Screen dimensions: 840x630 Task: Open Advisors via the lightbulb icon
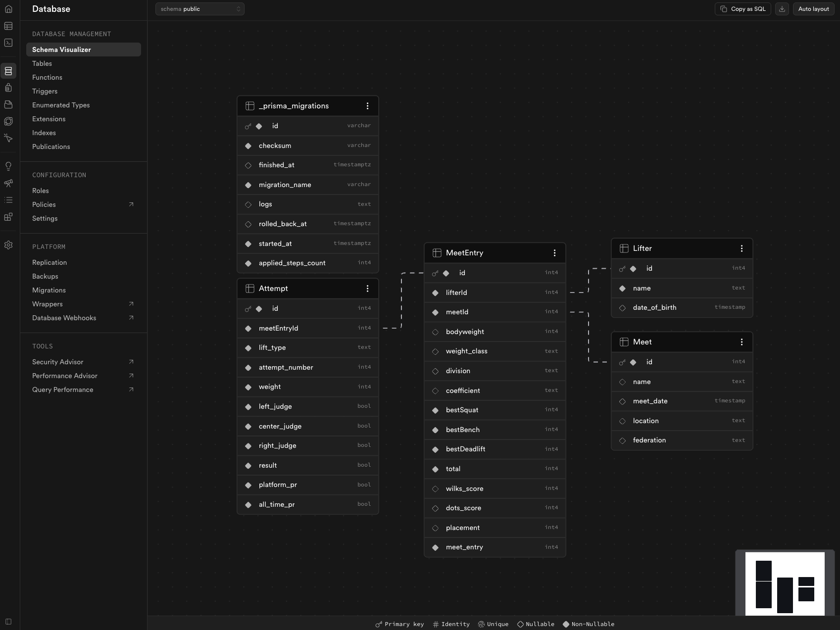(x=8, y=166)
